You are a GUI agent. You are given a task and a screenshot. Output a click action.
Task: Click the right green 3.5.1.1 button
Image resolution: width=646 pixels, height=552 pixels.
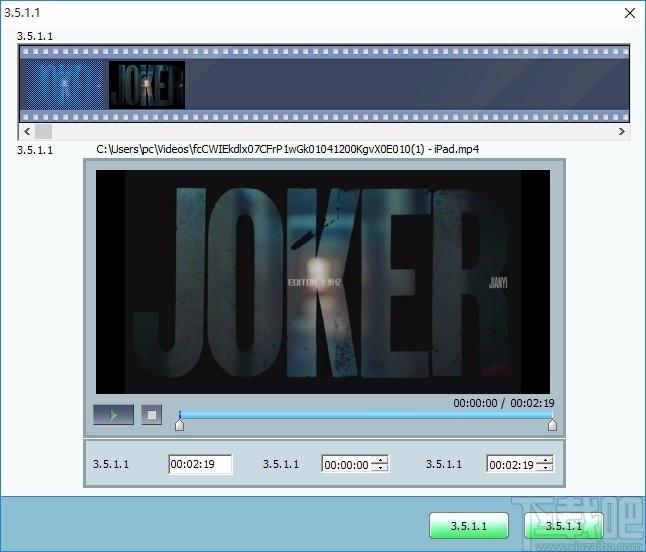[x=564, y=526]
